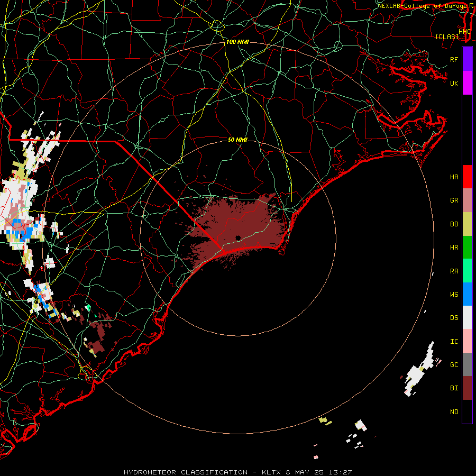Image resolution: width=476 pixels, height=476 pixels.
Task: Click the Hydrometeor Classification KLTX title caption
Action: coord(237,472)
